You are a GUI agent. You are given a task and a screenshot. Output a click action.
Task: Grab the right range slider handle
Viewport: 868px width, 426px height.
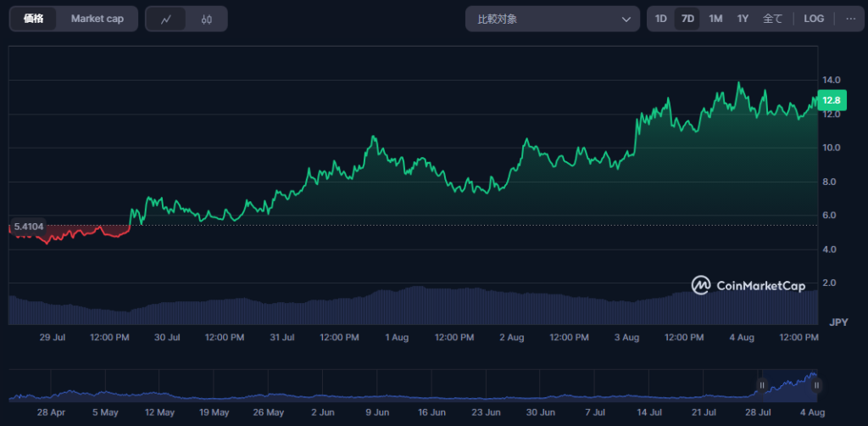point(816,385)
